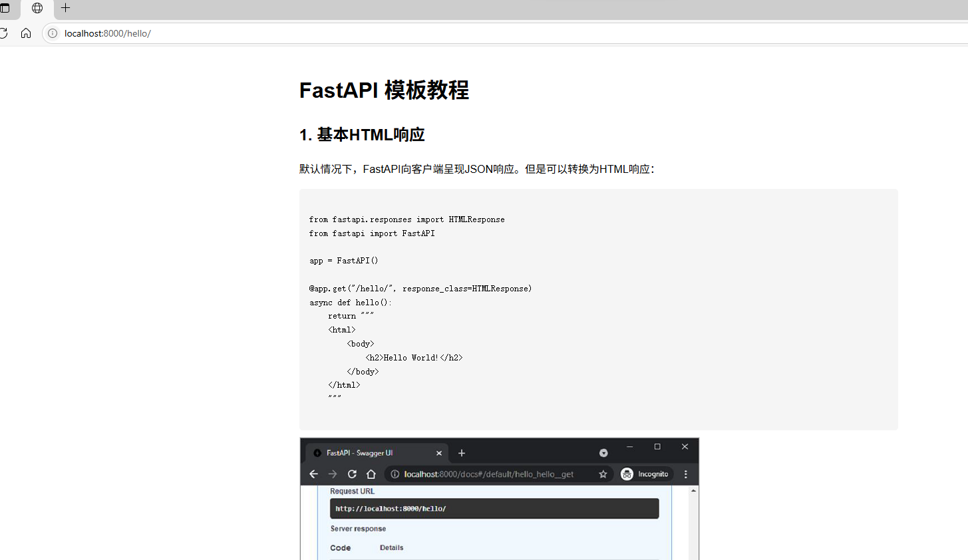The image size is (968, 560).
Task: Click the forward arrow in Swagger browser screenshot
Action: click(333, 474)
